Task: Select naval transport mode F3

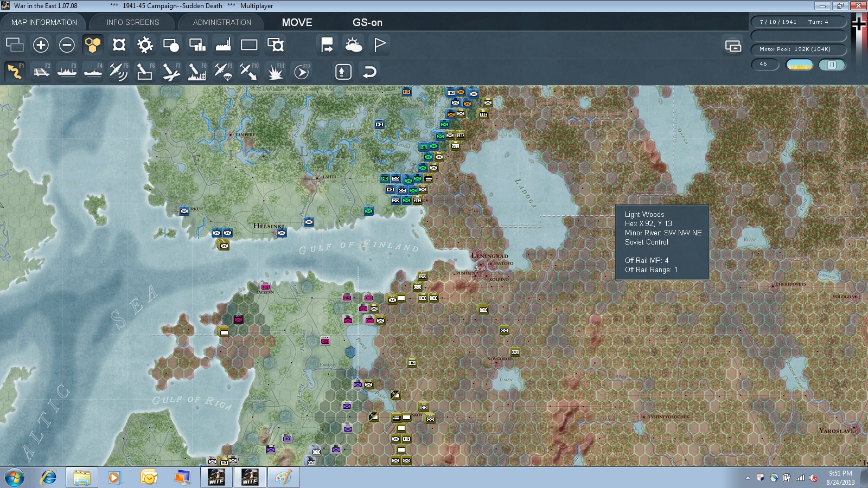Action: click(x=67, y=72)
